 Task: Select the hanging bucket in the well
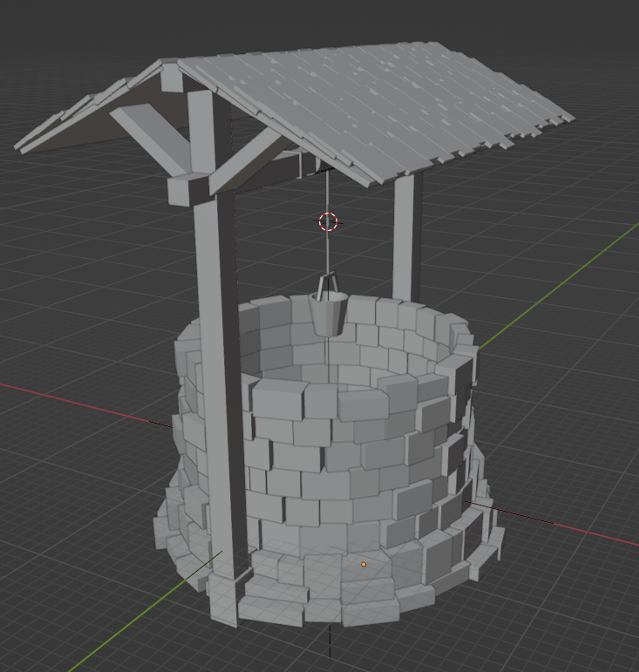(329, 316)
